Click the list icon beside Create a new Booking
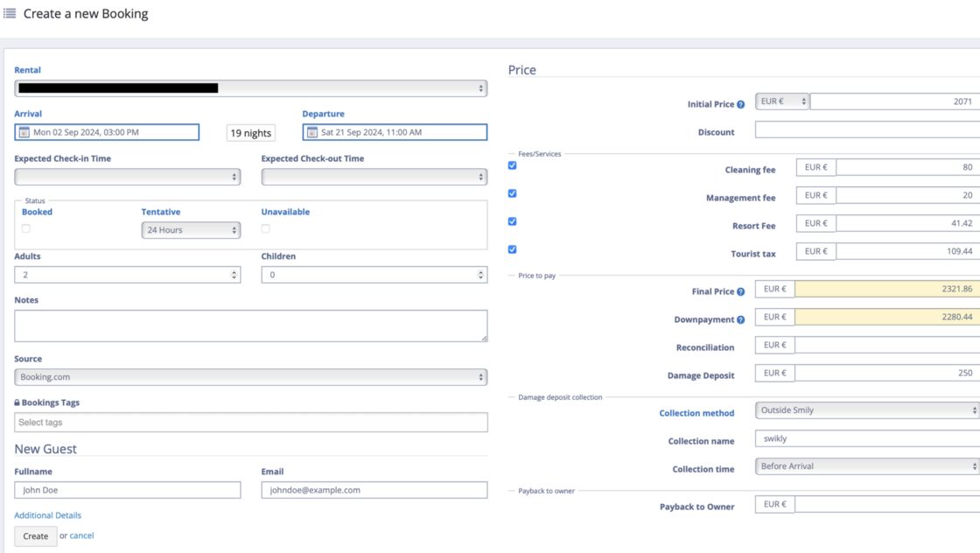The height and width of the screenshot is (553, 980). pyautogui.click(x=10, y=13)
